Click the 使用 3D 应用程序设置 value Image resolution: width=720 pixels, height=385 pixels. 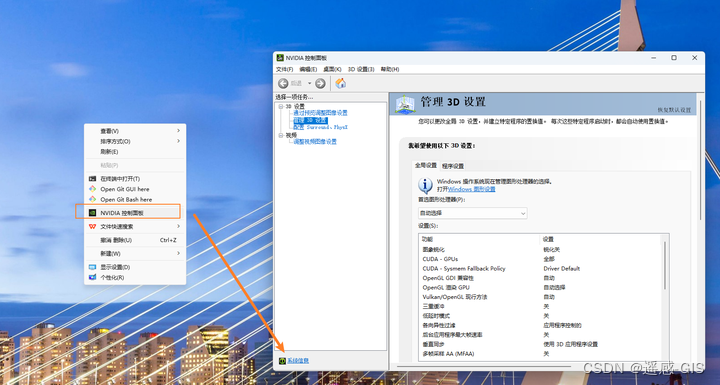[x=571, y=344]
